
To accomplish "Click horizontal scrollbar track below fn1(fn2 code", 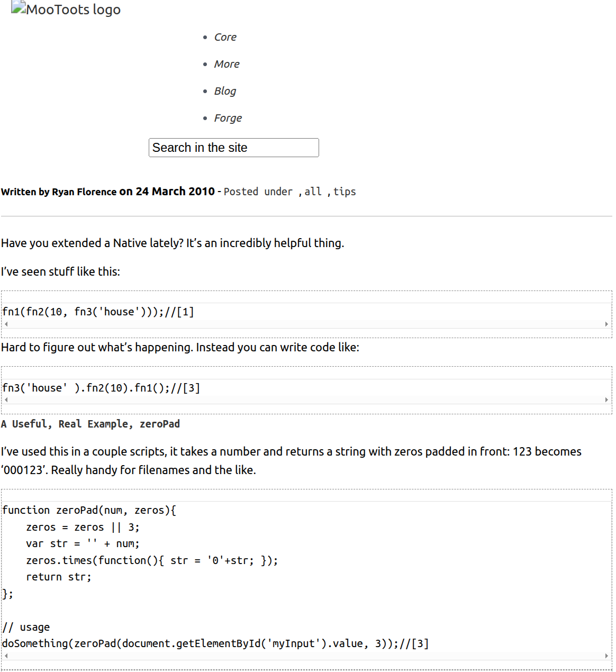I will point(306,324).
